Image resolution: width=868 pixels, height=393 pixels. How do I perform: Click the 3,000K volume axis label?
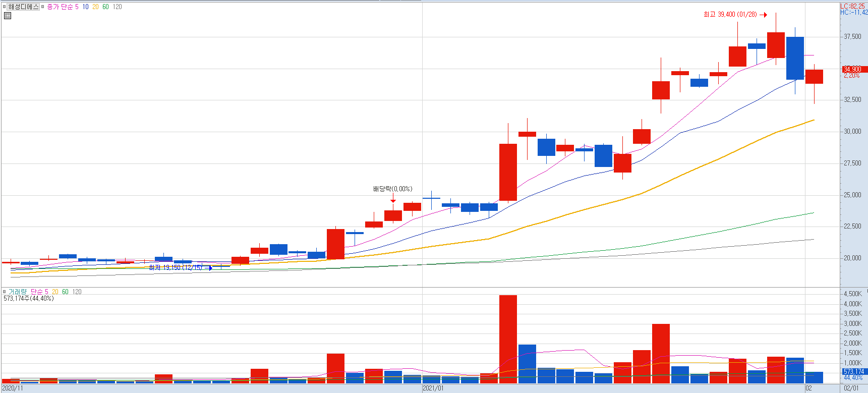coord(853,324)
